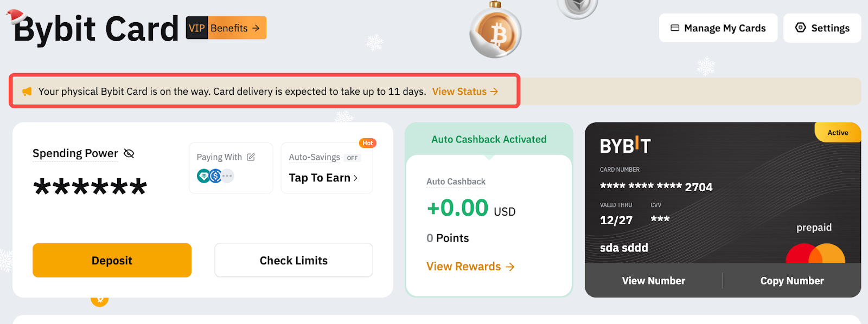Click the Manage My Cards button

(x=718, y=28)
